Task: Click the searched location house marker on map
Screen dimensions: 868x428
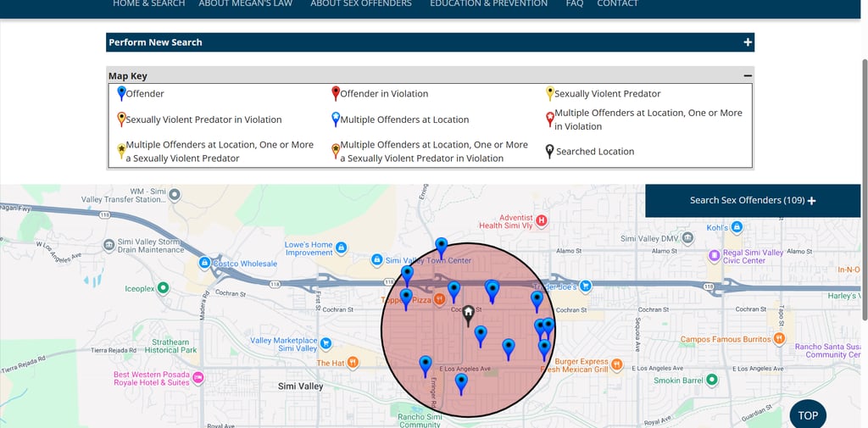Action: [468, 316]
